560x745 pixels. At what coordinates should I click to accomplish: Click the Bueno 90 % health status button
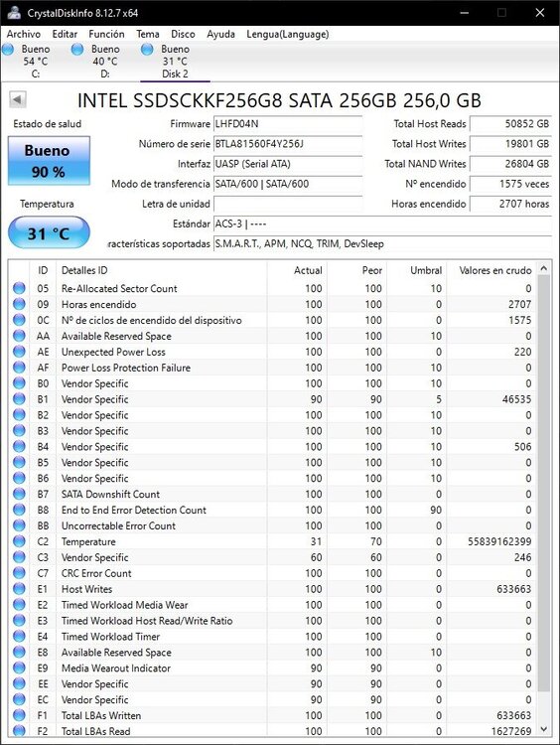point(49,161)
